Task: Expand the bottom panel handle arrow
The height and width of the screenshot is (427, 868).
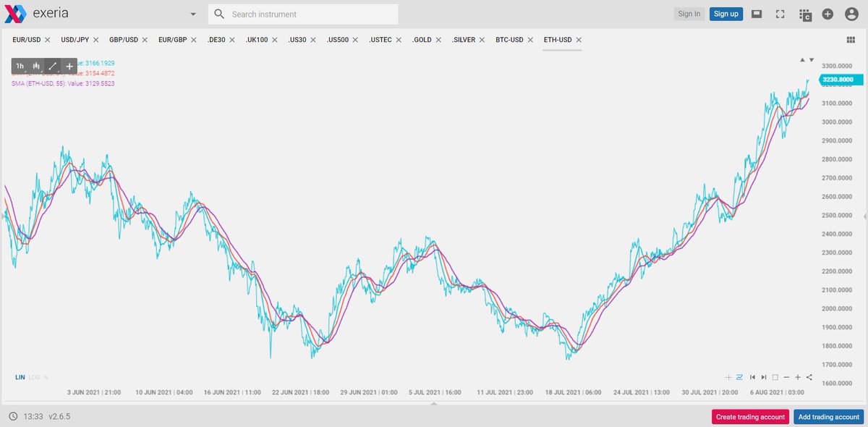Action: point(434,404)
